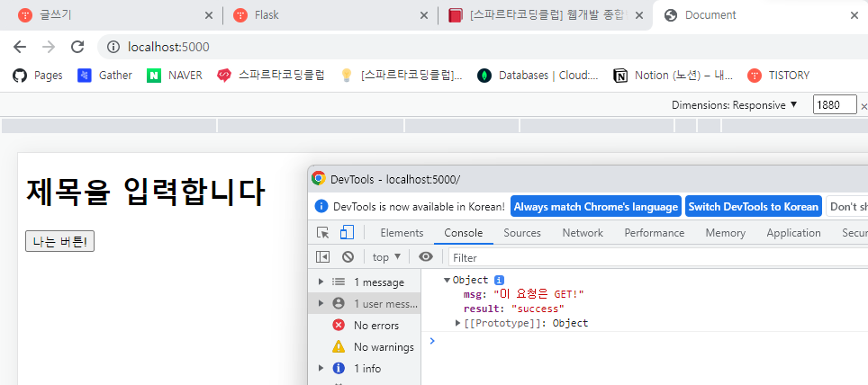Click the msg value "이 요청은 GET!"

[538, 294]
